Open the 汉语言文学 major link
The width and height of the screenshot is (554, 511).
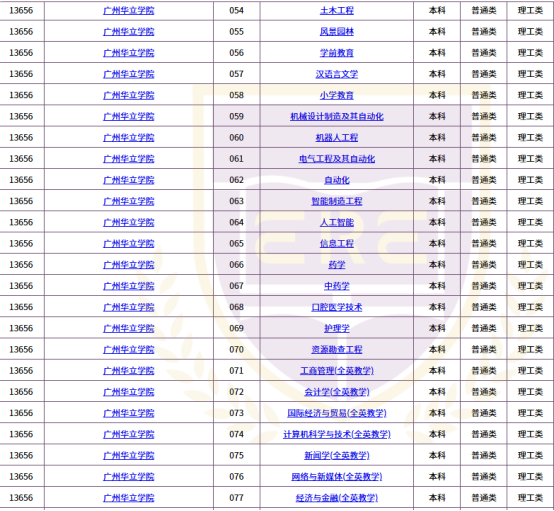click(336, 74)
